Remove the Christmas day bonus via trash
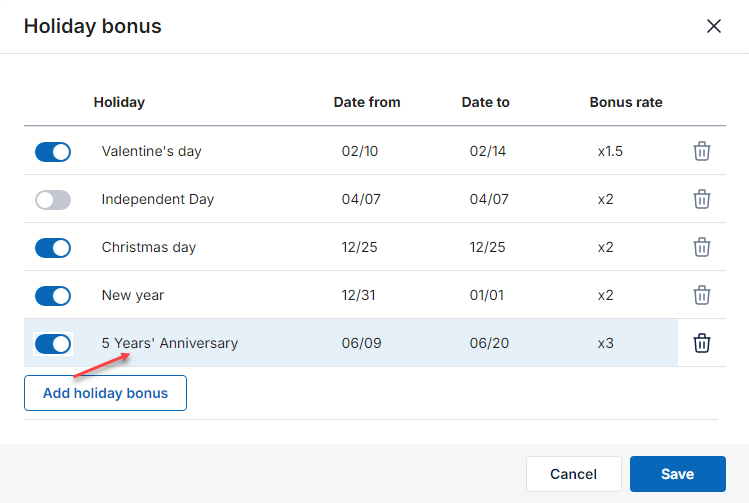Viewport: 749px width, 503px height. click(701, 247)
